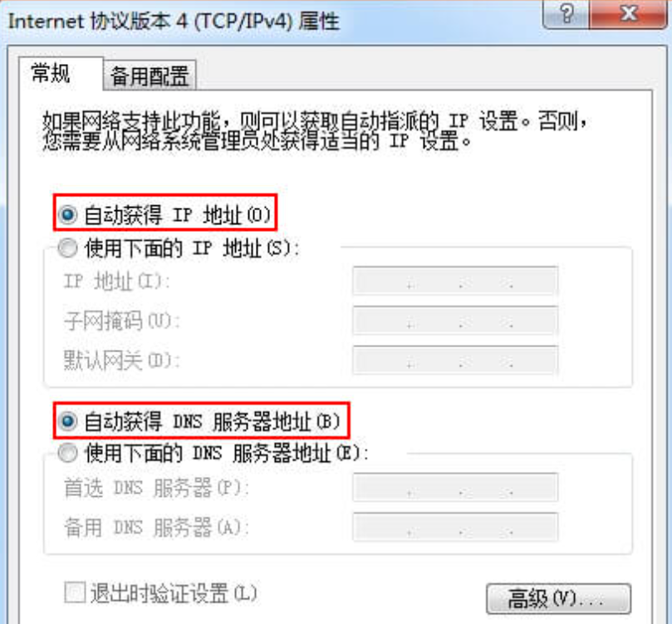Select 自动获得 IP 地址 radio button
The width and height of the screenshot is (672, 624).
pos(68,214)
